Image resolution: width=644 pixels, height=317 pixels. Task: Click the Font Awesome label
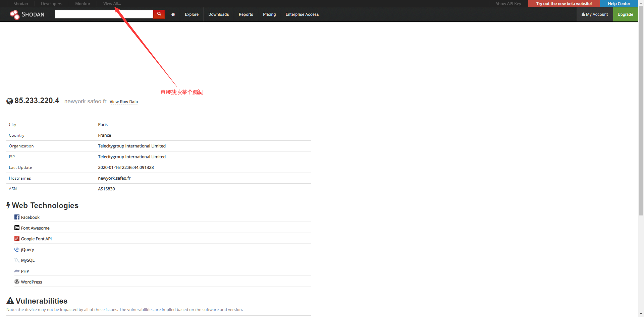point(35,228)
